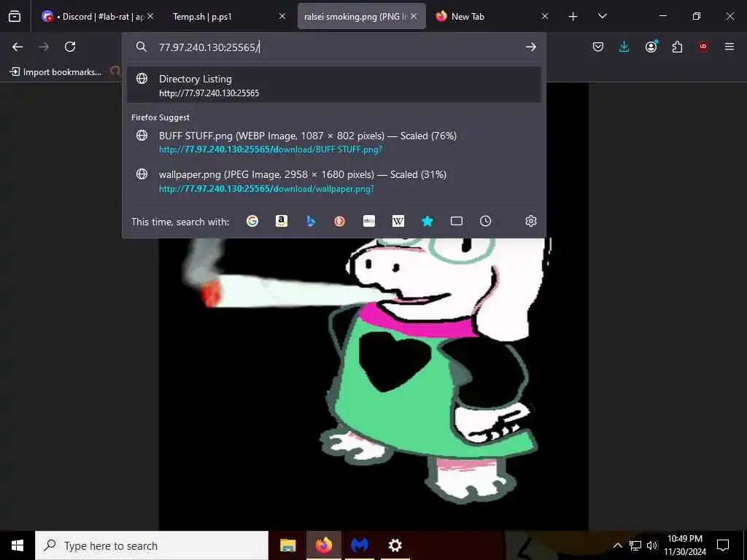
Task: Close the Discord tab
Action: click(x=150, y=16)
